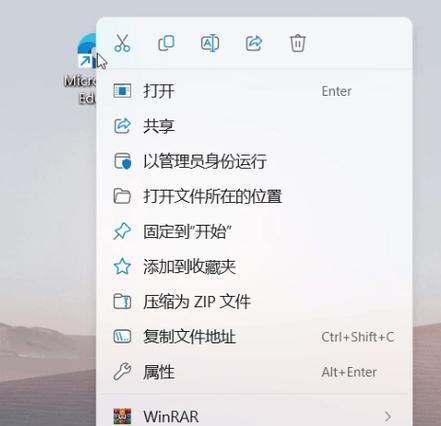Click the WinRAR books icon
Viewport: 441px width, 426px height.
(122, 416)
